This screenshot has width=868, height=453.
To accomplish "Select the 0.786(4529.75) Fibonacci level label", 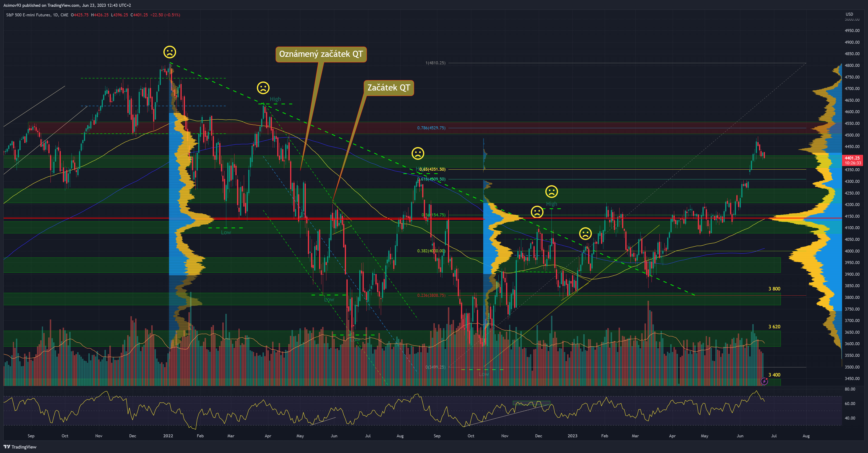I will 431,128.
